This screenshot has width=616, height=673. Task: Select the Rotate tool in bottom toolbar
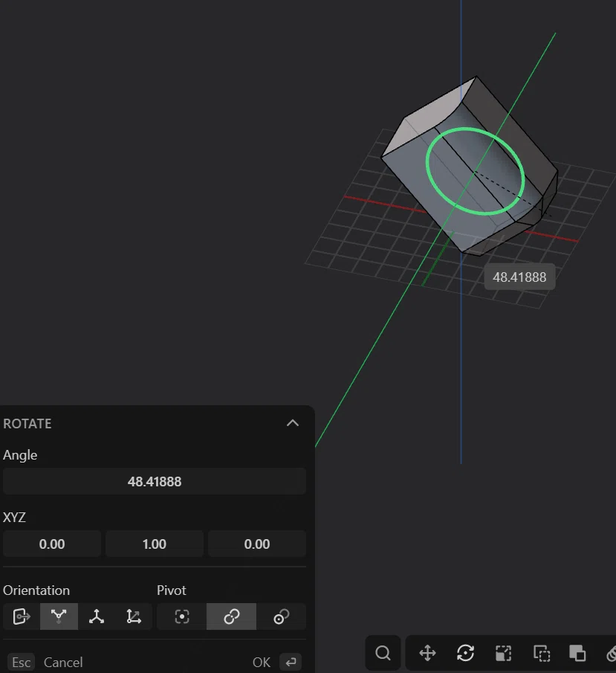(x=465, y=653)
